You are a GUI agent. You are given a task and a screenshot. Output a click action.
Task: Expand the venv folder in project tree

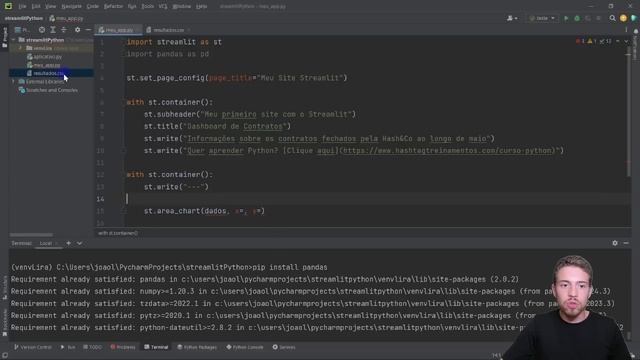pos(20,48)
